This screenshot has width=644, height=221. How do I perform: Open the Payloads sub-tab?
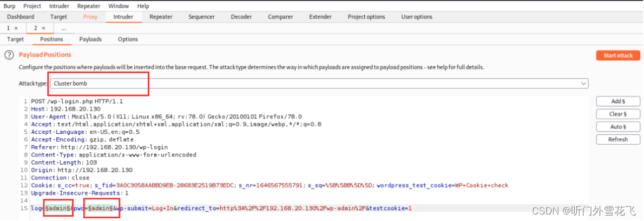pos(90,40)
